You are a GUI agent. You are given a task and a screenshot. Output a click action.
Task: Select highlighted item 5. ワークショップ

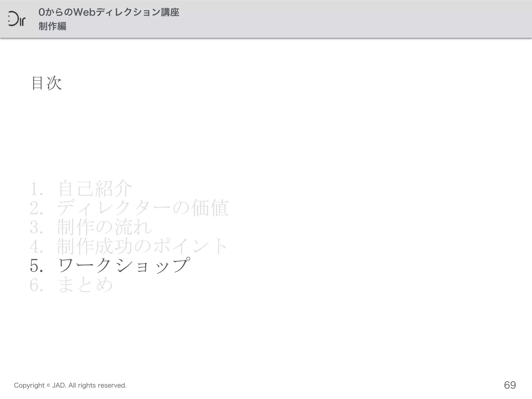(x=110, y=265)
